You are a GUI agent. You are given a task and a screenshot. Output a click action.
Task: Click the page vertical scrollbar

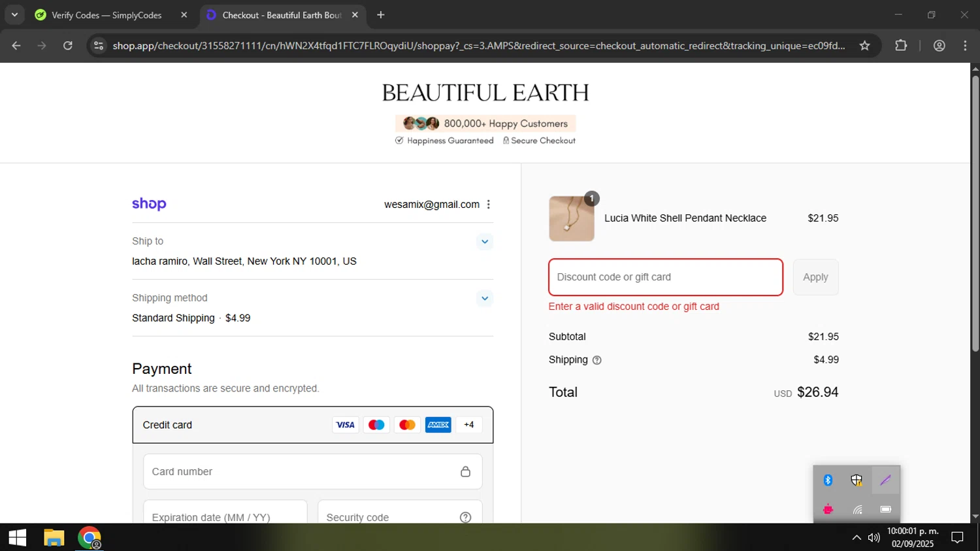pyautogui.click(x=975, y=213)
